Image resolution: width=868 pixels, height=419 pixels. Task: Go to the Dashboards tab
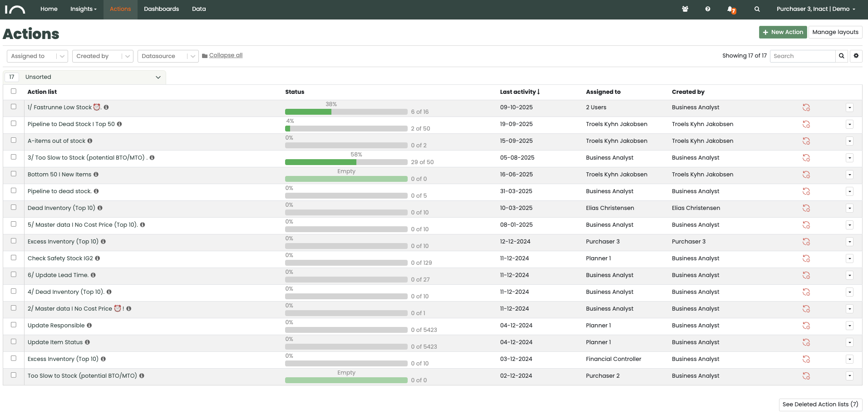tap(161, 9)
